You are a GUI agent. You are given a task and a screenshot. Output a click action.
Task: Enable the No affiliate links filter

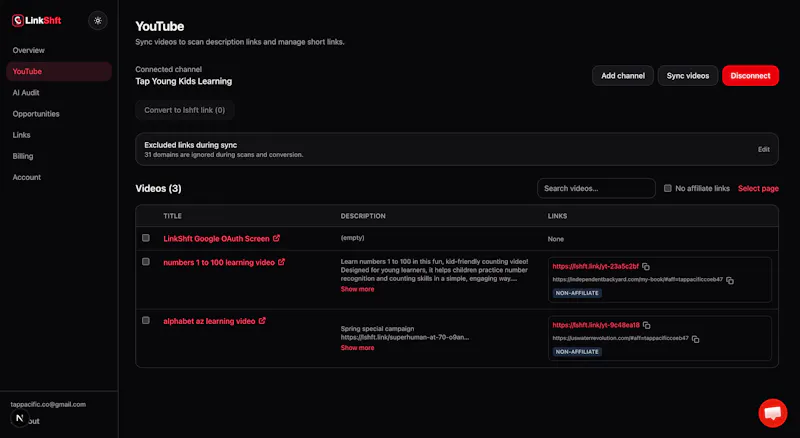point(667,188)
